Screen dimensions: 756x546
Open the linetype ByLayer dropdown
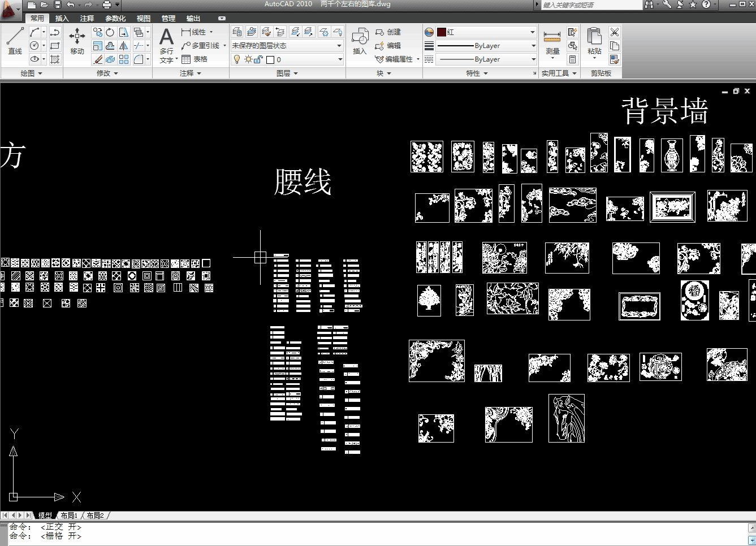coord(486,59)
